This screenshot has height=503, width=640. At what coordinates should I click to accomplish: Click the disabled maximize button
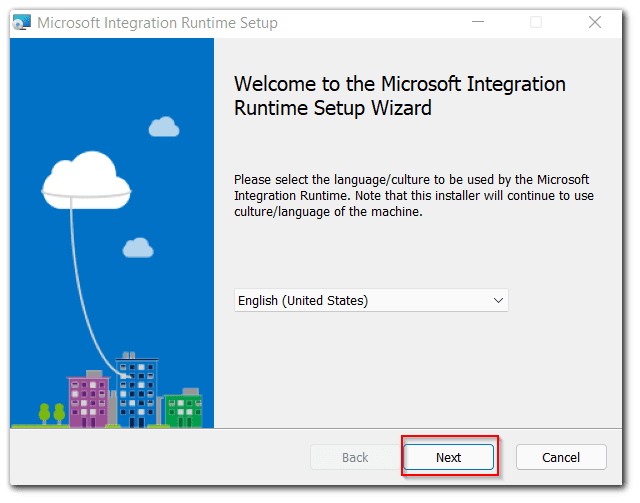coord(538,22)
